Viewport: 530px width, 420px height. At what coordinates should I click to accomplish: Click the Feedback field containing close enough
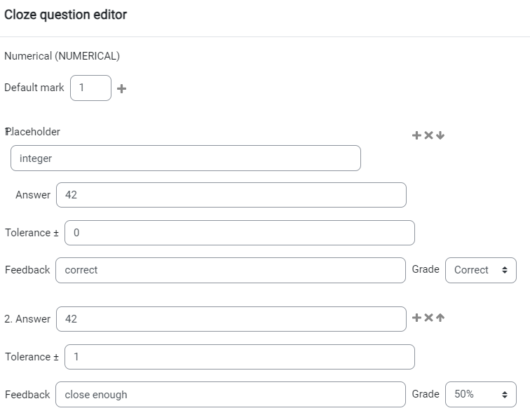tap(231, 394)
